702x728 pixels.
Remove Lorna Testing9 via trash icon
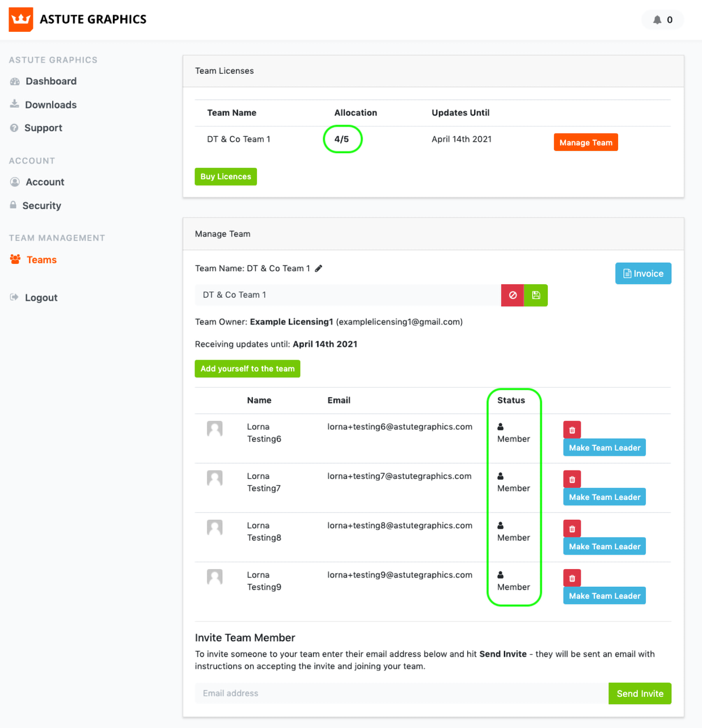572,578
